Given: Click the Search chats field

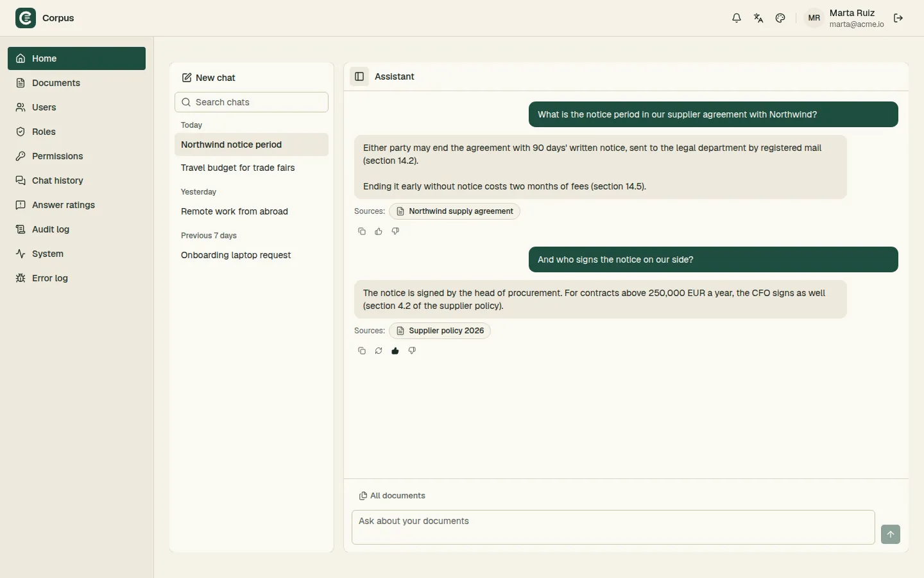Looking at the screenshot, I should pos(252,102).
